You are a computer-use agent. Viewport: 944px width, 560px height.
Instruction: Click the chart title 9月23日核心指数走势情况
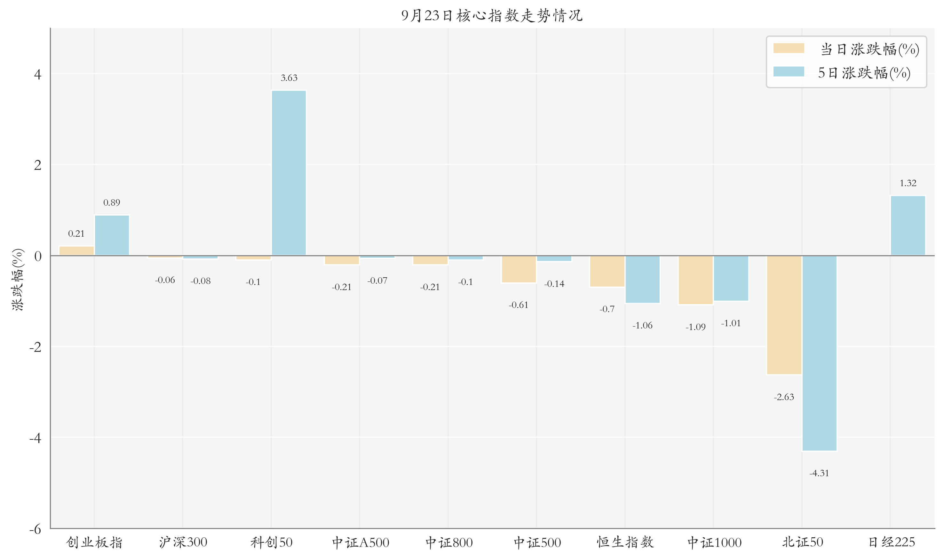(492, 15)
